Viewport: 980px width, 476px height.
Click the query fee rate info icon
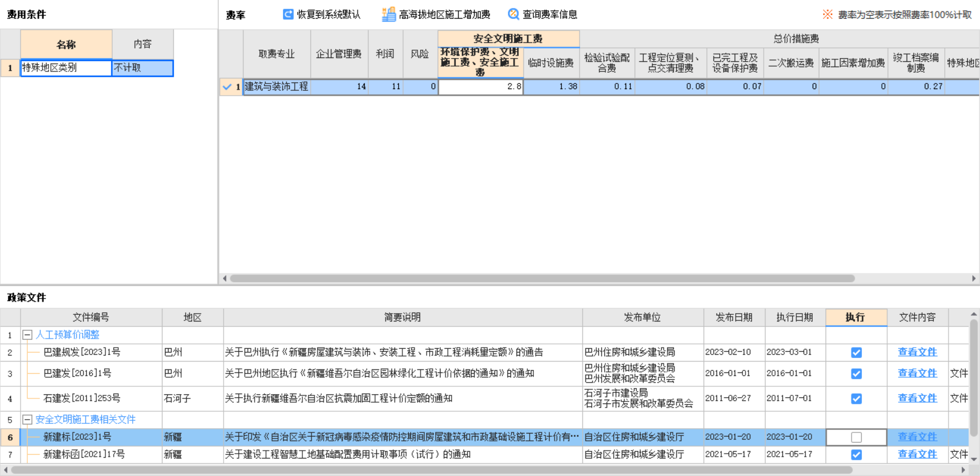point(513,14)
